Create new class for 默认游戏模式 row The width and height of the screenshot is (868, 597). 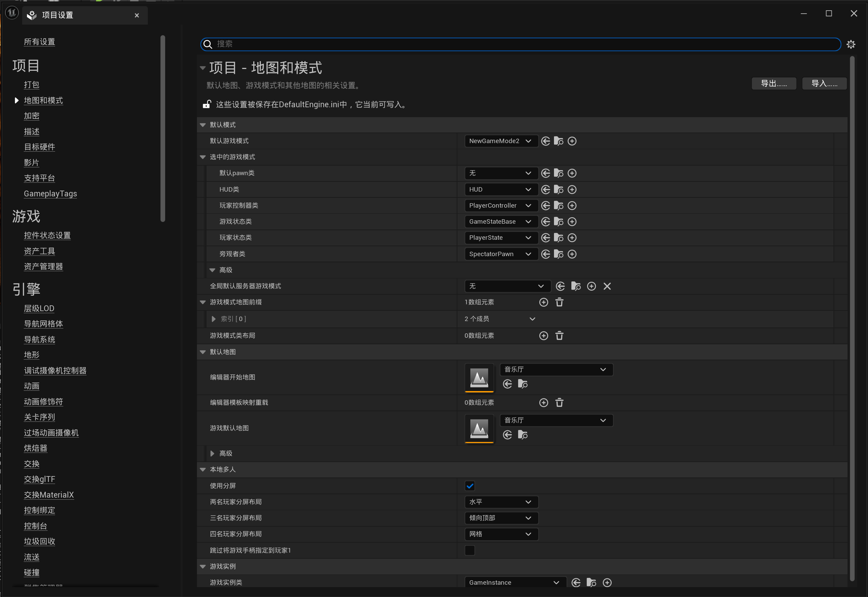[572, 141]
